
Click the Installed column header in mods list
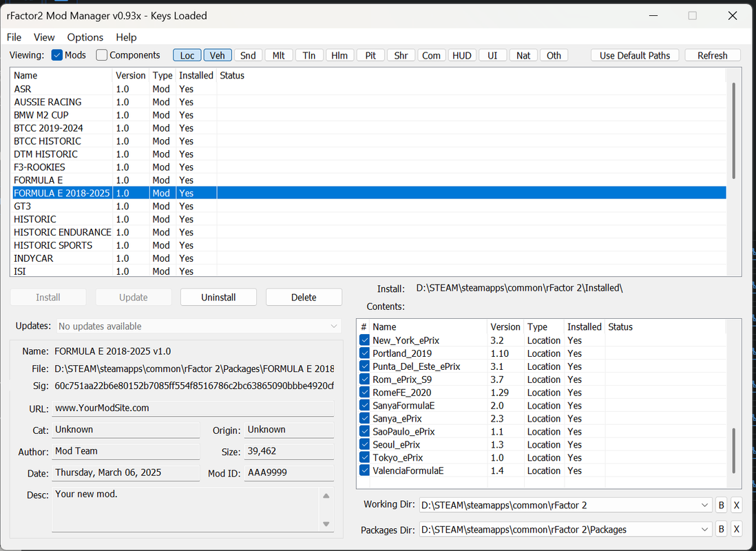[196, 75]
